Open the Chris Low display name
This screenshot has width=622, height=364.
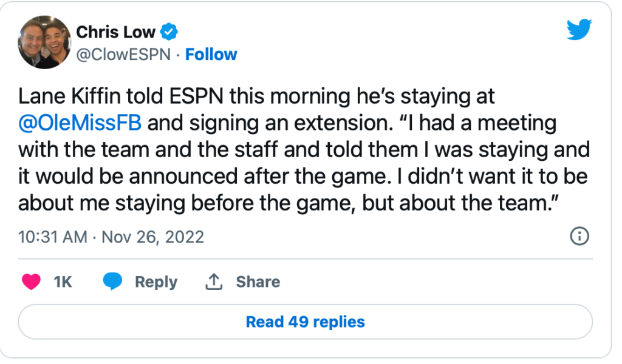click(x=116, y=32)
